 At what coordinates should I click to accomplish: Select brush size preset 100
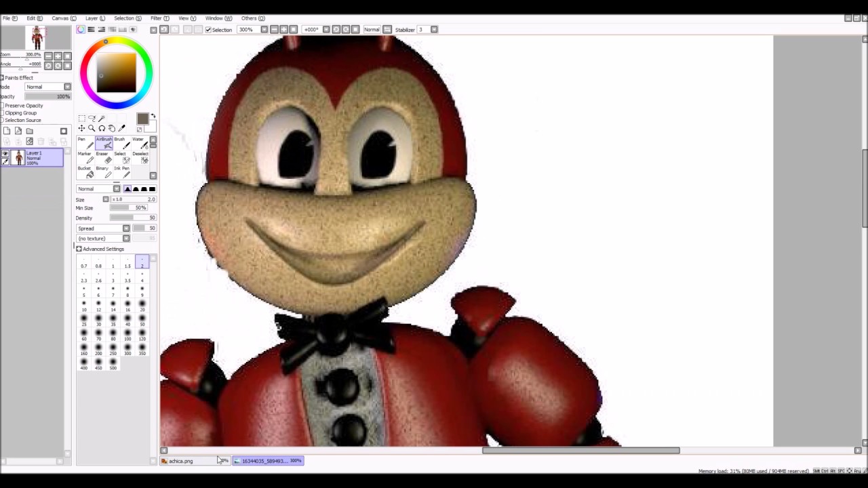pyautogui.click(x=127, y=333)
